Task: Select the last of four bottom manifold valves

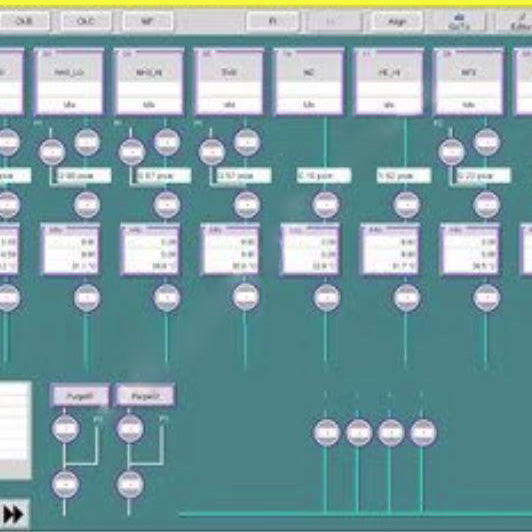Action: tap(423, 433)
